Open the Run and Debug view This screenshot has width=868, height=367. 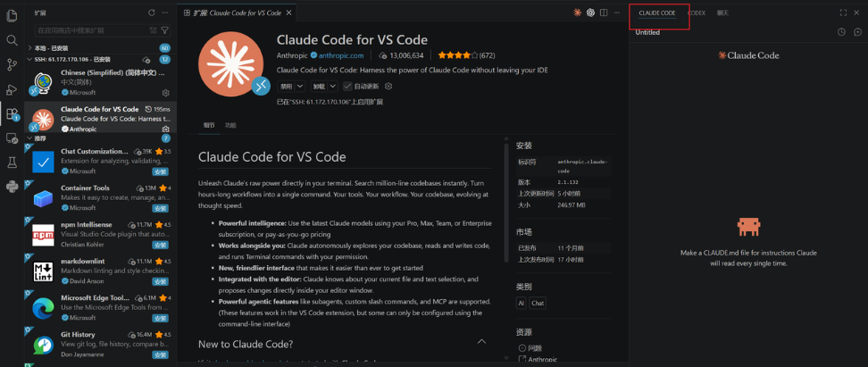click(11, 89)
